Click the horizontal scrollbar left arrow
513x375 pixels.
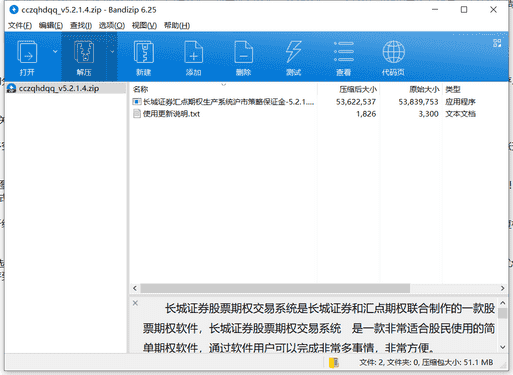pos(135,288)
